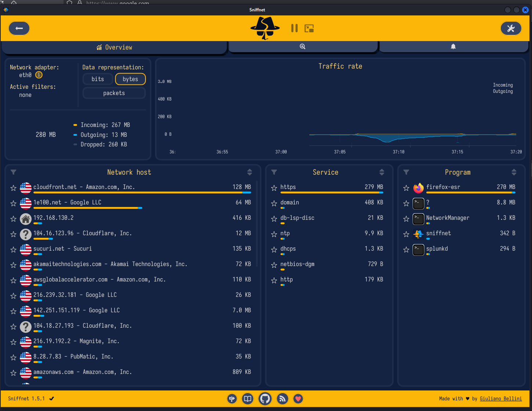This screenshot has height=411, width=532.
Task: Show eth0 adapter info icon
Action: pos(39,75)
